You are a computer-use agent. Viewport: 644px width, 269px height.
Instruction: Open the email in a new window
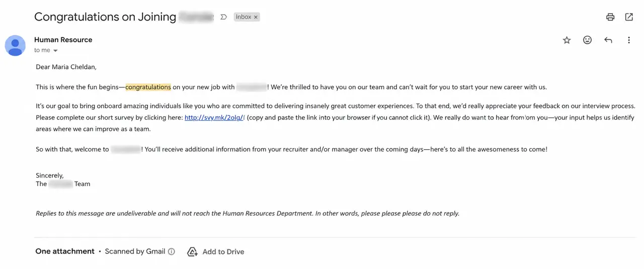point(629,17)
